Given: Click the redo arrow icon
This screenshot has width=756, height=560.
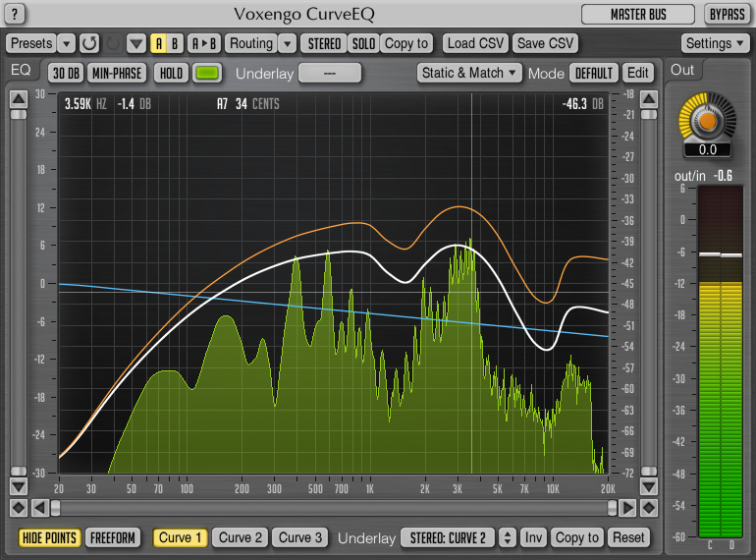Looking at the screenshot, I should click(x=113, y=43).
